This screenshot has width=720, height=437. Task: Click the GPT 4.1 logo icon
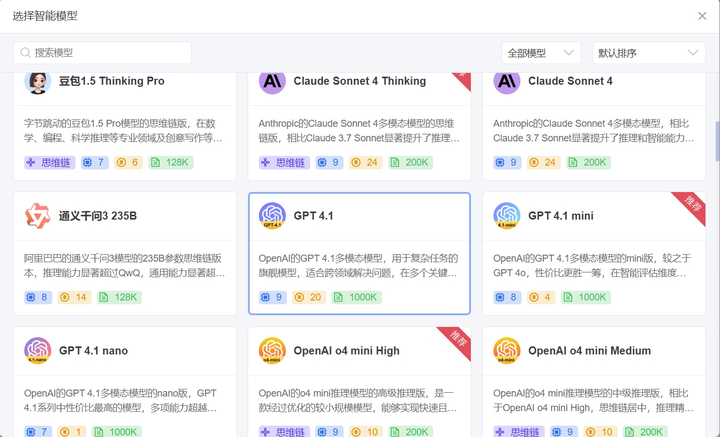[x=272, y=216]
